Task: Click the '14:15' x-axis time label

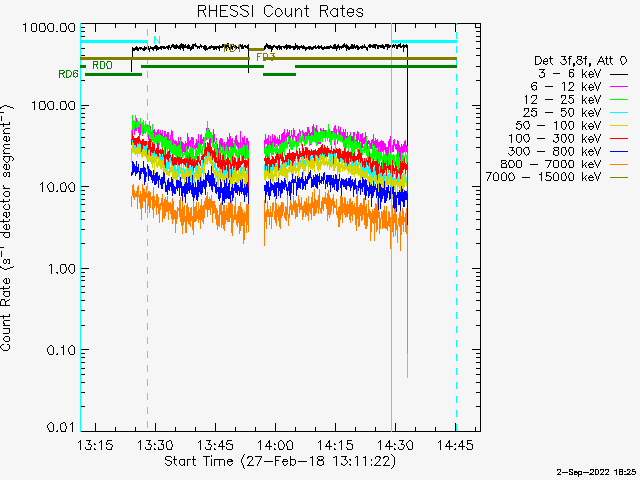Action: click(335, 445)
